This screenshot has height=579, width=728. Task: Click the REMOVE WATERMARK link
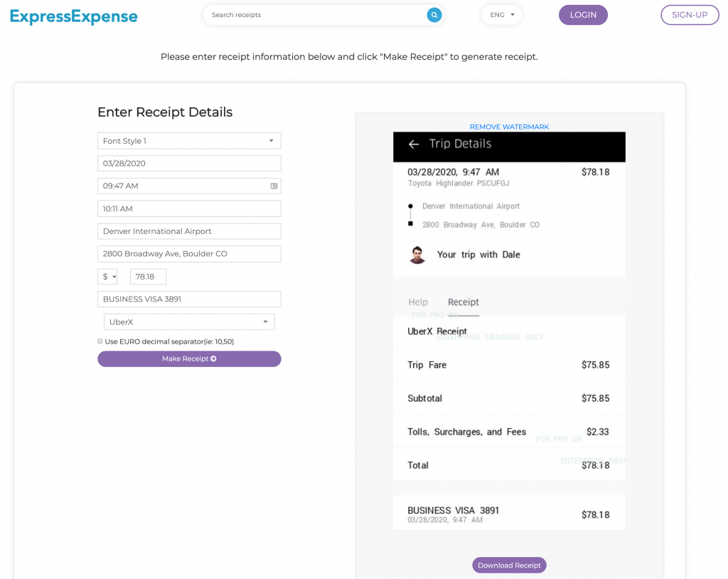pos(509,126)
